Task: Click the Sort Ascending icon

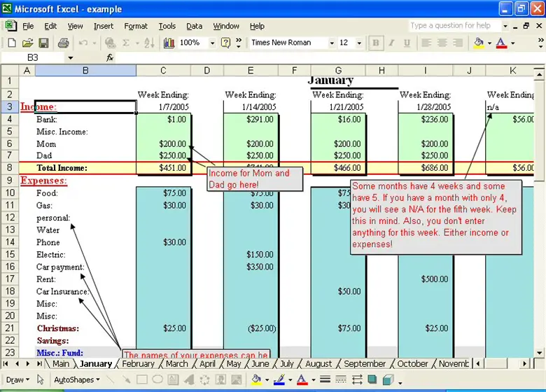Action: pos(148,43)
